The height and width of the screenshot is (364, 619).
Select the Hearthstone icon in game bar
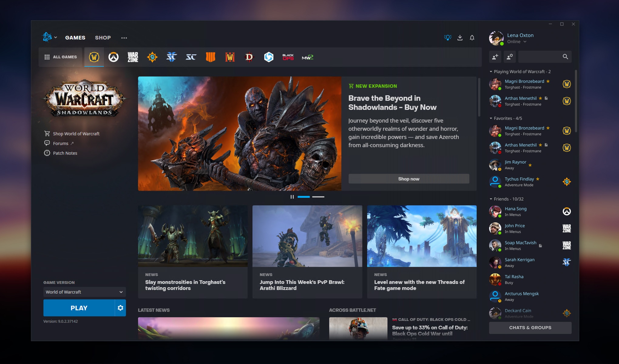pyautogui.click(x=152, y=57)
